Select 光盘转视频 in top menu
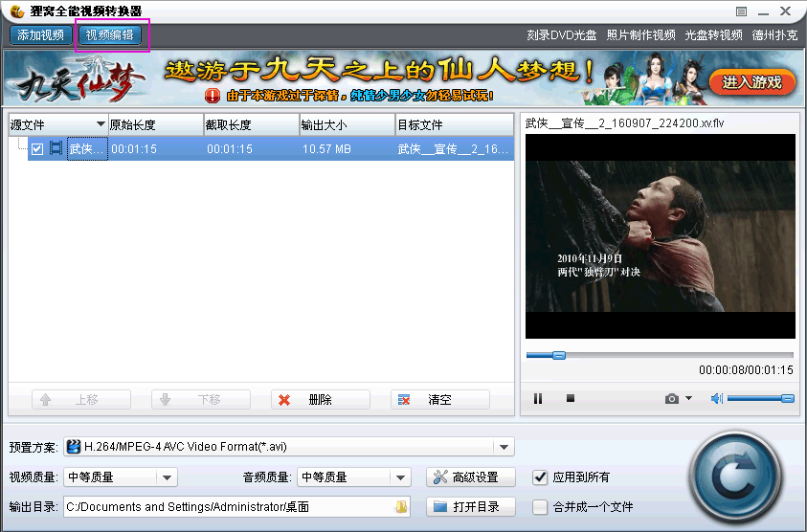 point(713,35)
